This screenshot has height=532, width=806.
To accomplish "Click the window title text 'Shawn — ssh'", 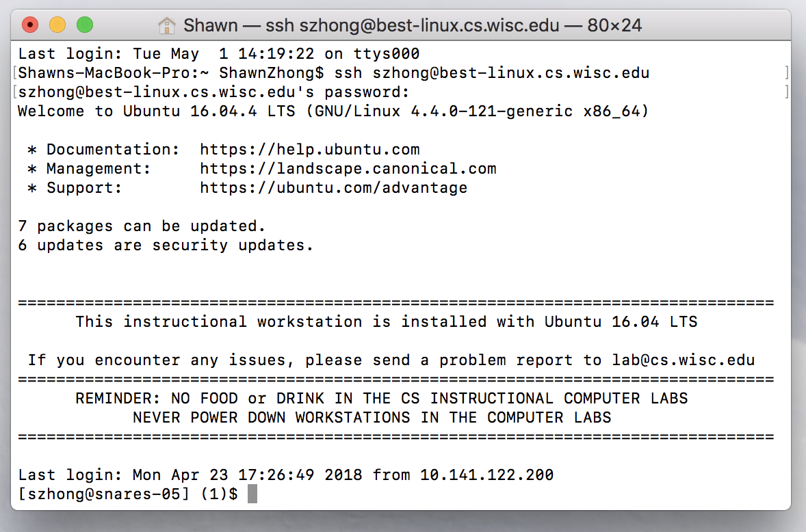I will point(236,26).
